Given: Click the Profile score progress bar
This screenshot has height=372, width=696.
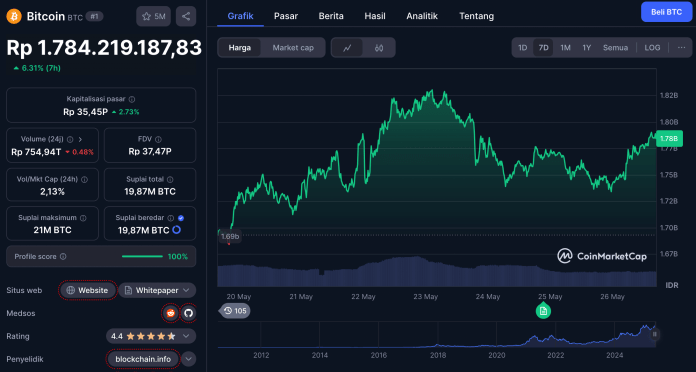Looking at the screenshot, I should click(142, 257).
